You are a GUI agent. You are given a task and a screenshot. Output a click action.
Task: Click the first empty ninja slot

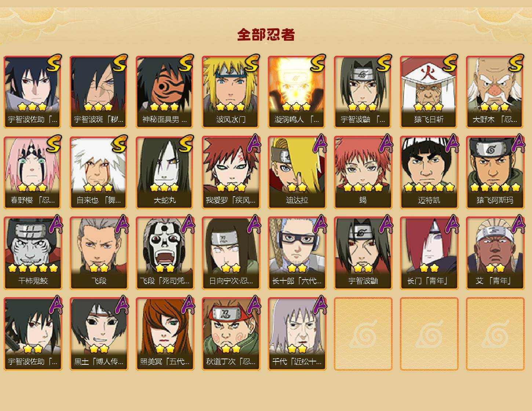[363, 334]
